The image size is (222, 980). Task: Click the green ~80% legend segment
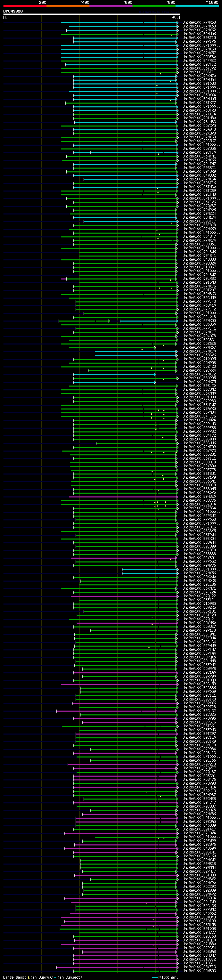(x=154, y=6)
